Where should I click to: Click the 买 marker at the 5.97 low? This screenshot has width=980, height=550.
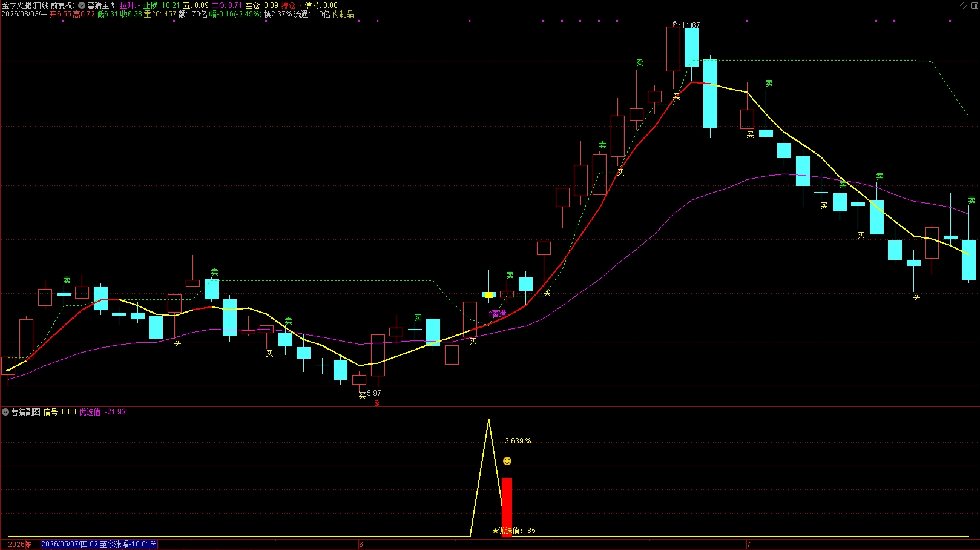click(x=362, y=396)
